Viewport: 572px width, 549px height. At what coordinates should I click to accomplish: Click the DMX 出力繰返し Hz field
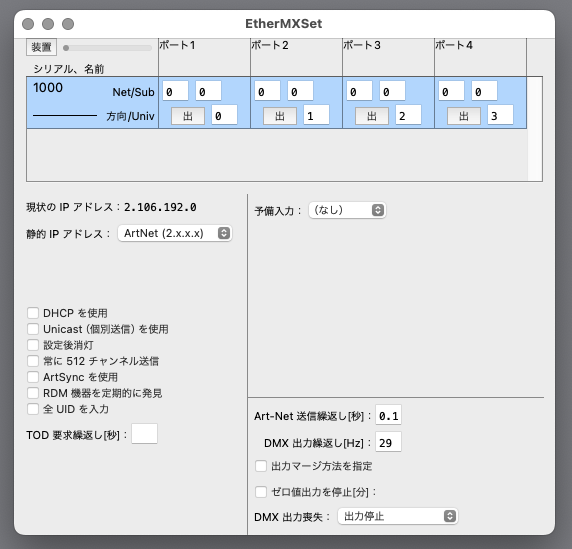tap(389, 442)
